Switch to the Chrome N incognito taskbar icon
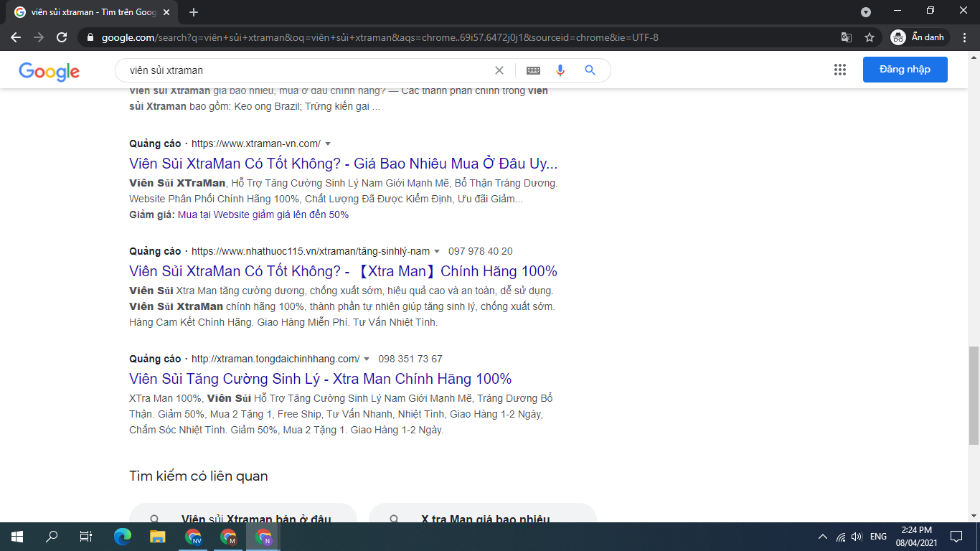 click(x=263, y=537)
